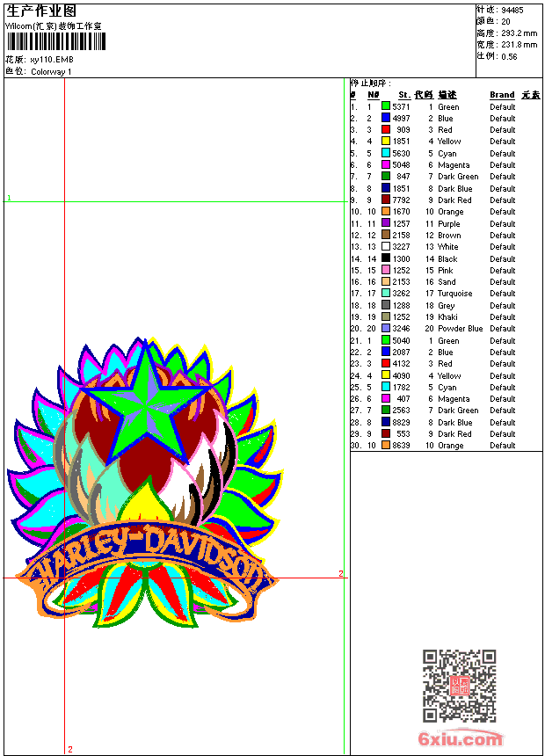Image resolution: width=545 pixels, height=756 pixels.
Task: Click the Dark Red swatch beside count 553
Action: [386, 433]
